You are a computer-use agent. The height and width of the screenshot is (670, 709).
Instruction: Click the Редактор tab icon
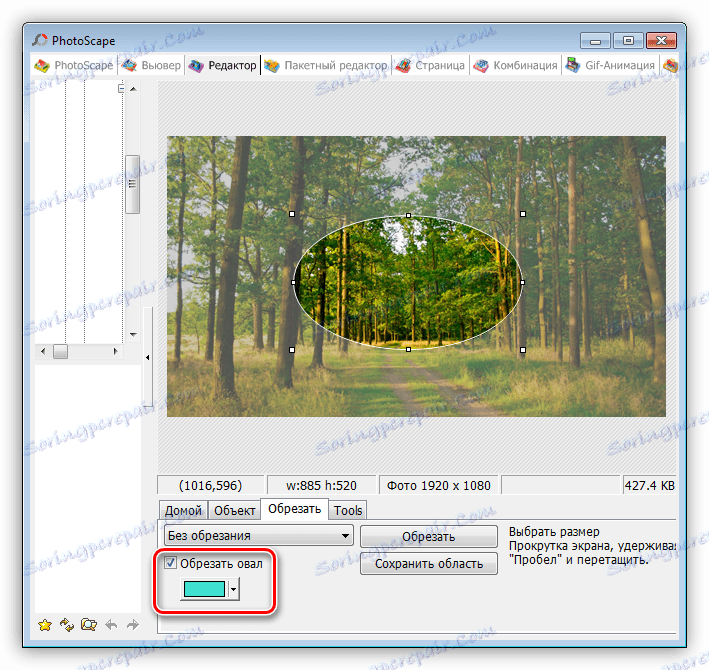(196, 66)
